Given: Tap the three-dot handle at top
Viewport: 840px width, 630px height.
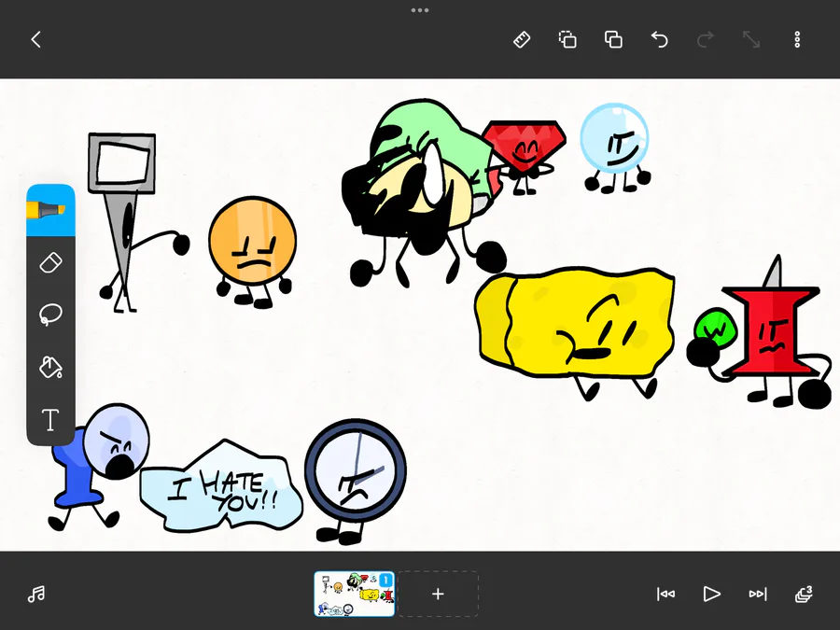Looking at the screenshot, I should click(419, 10).
